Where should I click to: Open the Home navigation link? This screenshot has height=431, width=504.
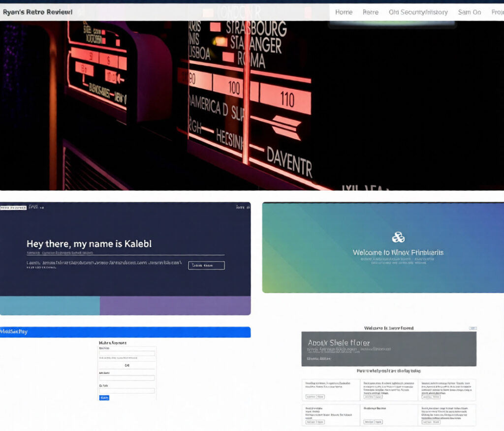click(x=344, y=12)
